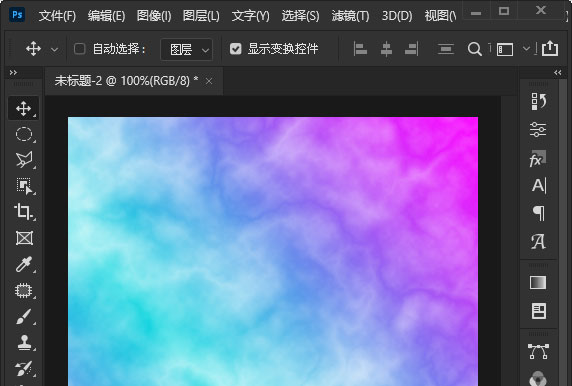572x386 pixels.
Task: Expand the workspace chooser dropdown arrow
Action: point(526,48)
